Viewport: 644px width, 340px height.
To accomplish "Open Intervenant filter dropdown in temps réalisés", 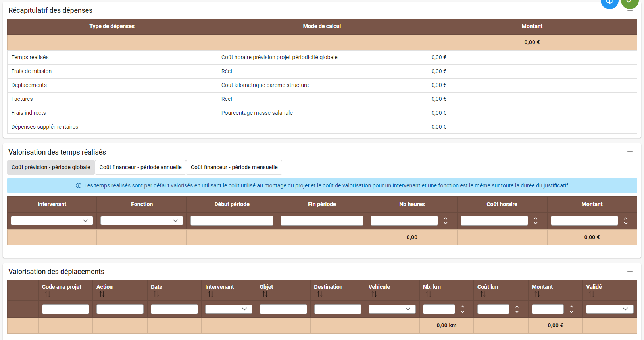I will coord(52,221).
